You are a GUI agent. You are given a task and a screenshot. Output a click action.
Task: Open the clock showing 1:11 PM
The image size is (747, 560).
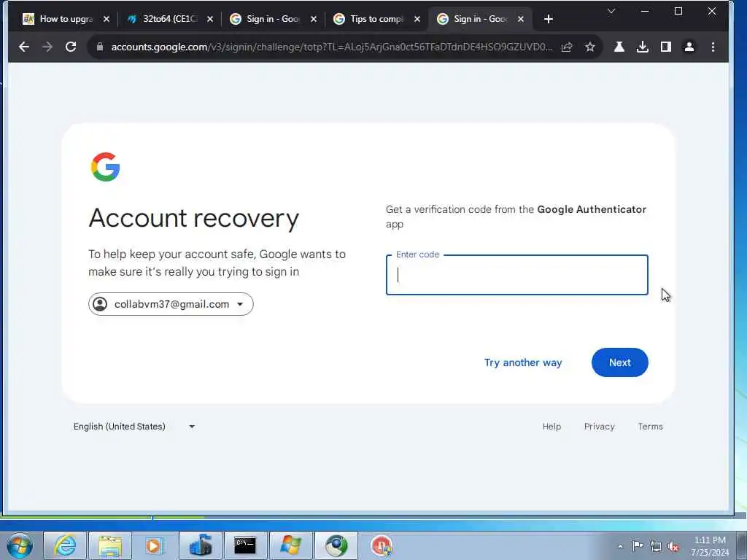point(710,546)
